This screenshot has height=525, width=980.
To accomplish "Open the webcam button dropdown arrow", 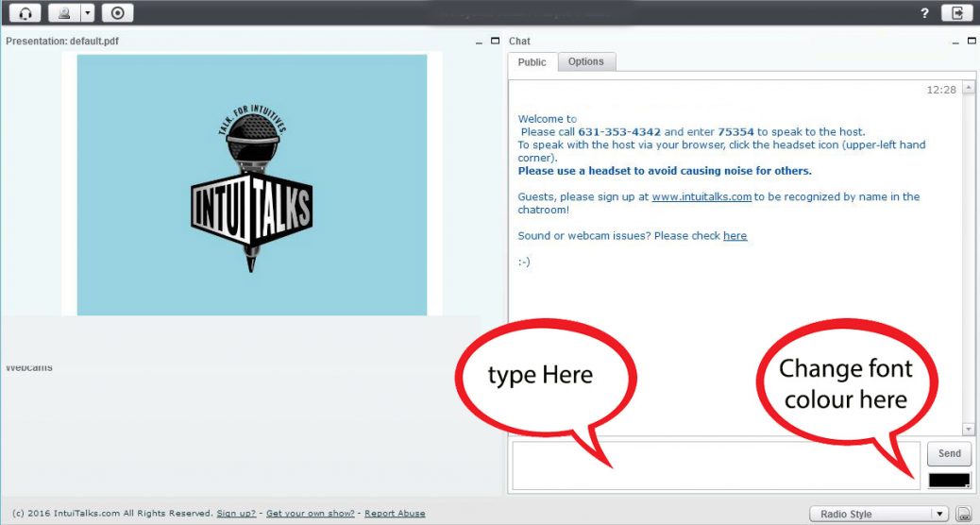I will point(88,13).
